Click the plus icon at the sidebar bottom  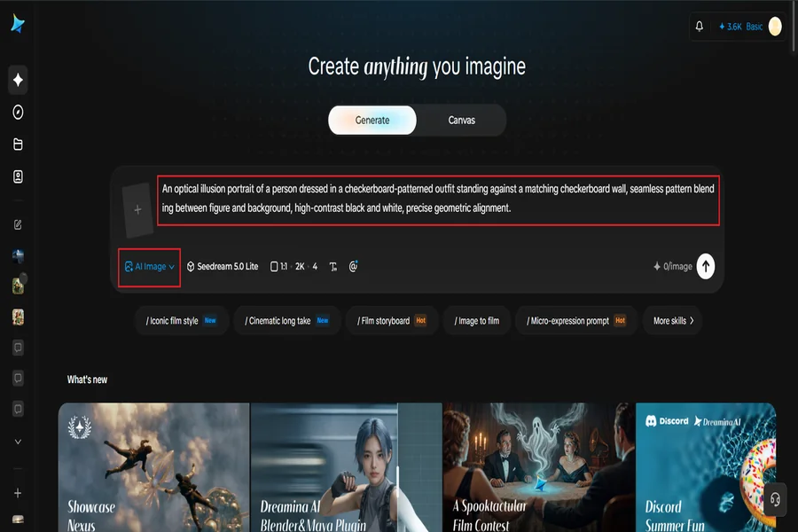[18, 493]
